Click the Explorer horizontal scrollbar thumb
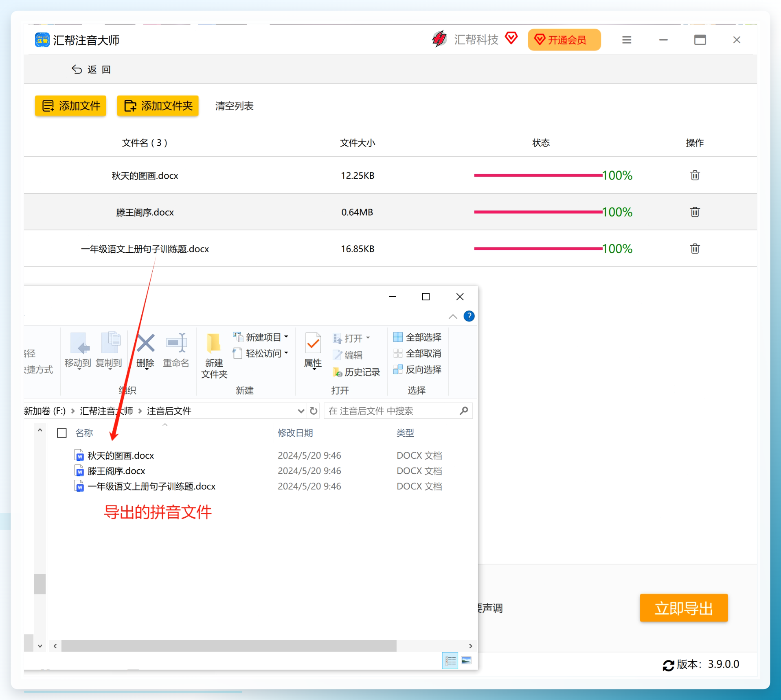Screen dimensions: 781x700 coord(229,646)
